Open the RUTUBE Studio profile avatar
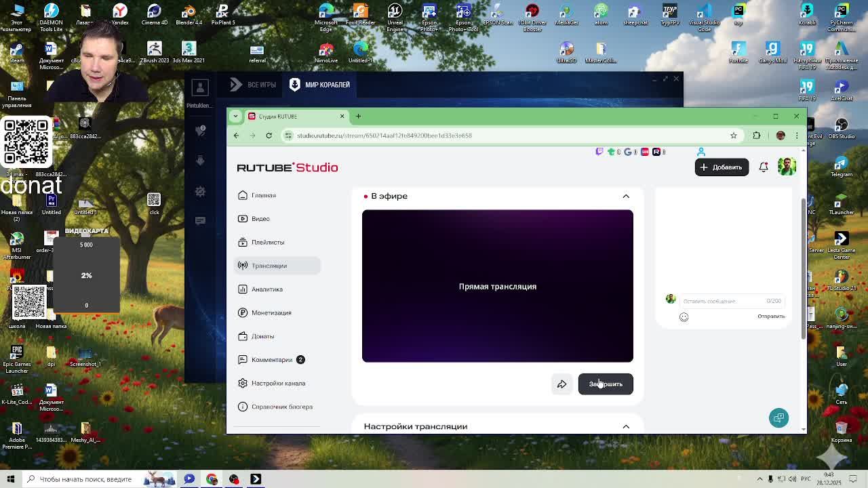Viewport: 868px width, 488px height. coord(787,167)
